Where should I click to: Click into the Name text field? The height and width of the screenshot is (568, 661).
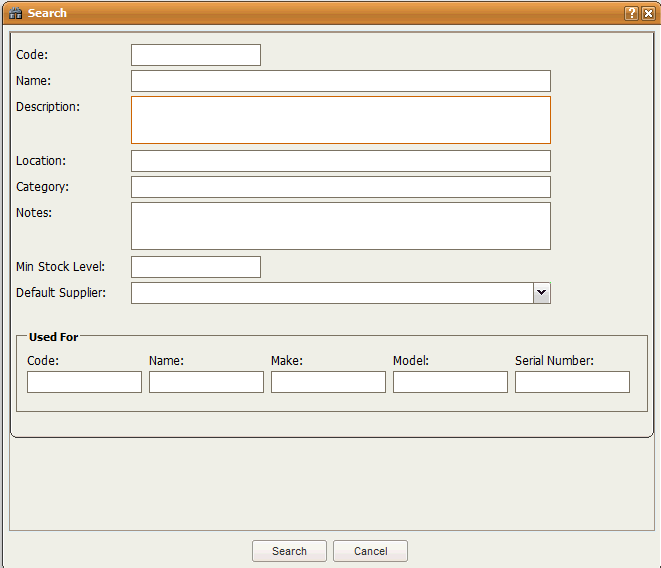pos(340,81)
